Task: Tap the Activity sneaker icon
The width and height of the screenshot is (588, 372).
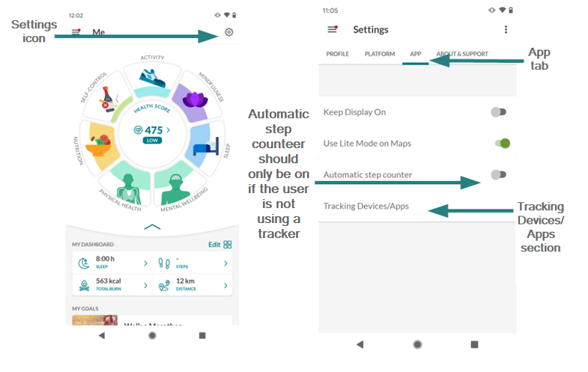Action: point(152,78)
